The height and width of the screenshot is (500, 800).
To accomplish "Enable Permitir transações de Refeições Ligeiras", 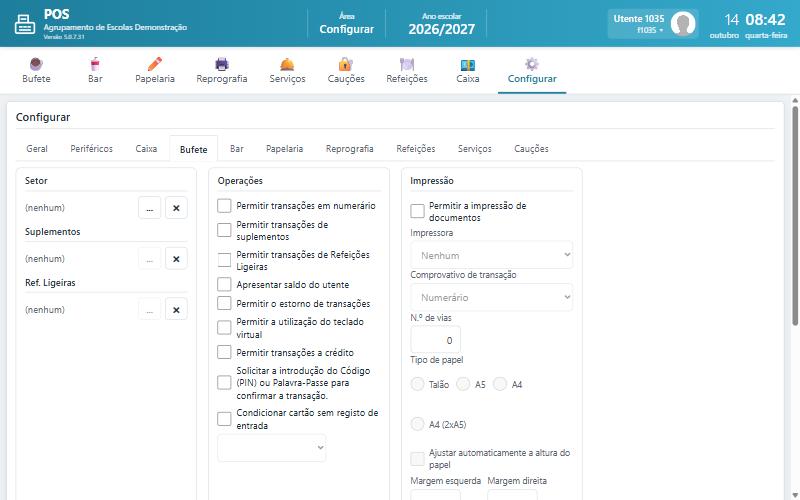I will pos(224,260).
